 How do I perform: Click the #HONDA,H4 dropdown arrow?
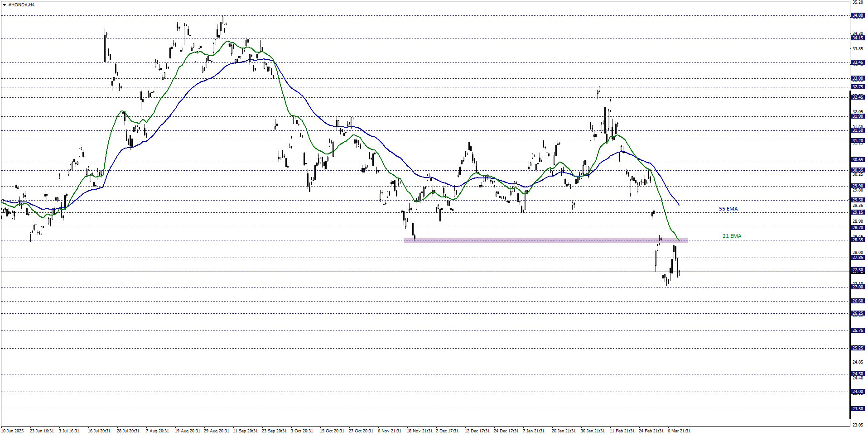(x=4, y=5)
